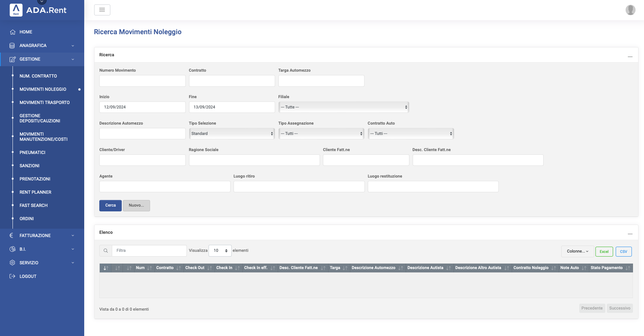Click the hamburger menu toggle icon
This screenshot has width=644, height=336.
coord(102,10)
